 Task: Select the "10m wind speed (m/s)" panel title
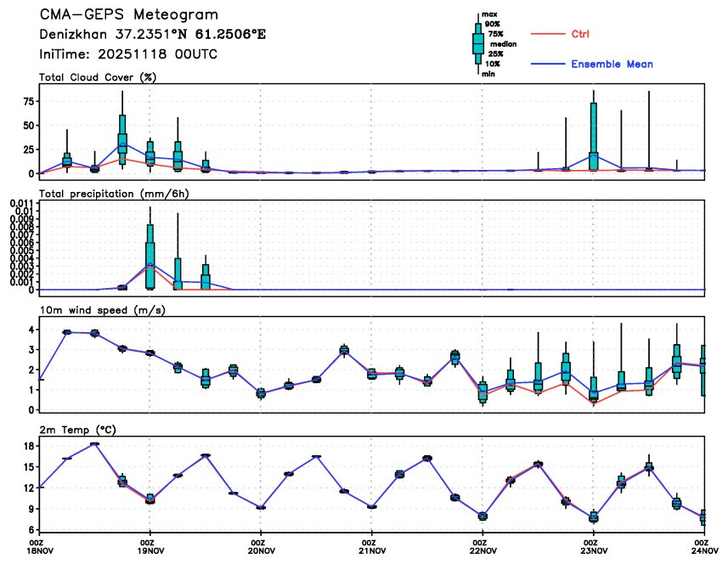[x=102, y=309]
